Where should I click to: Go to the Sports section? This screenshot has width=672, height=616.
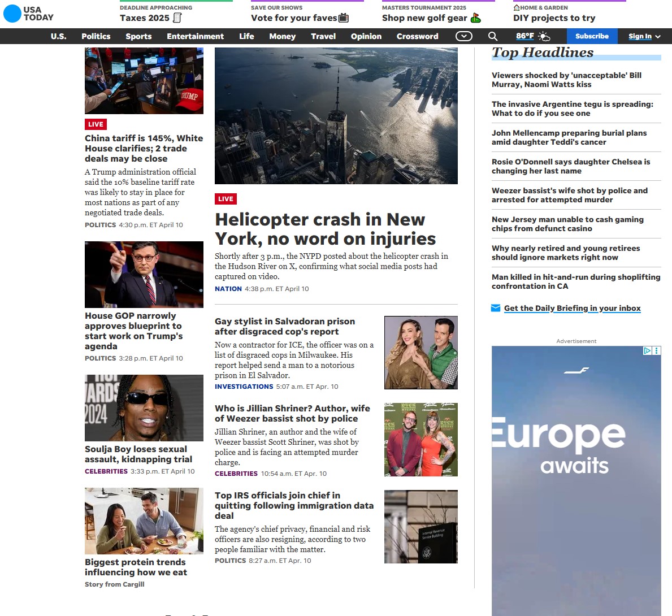click(138, 36)
